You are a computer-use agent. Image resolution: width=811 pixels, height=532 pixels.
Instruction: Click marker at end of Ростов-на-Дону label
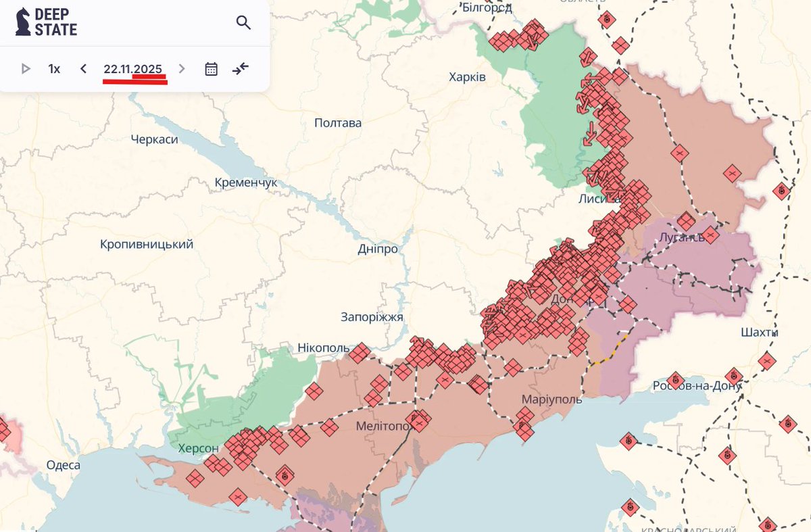734,375
